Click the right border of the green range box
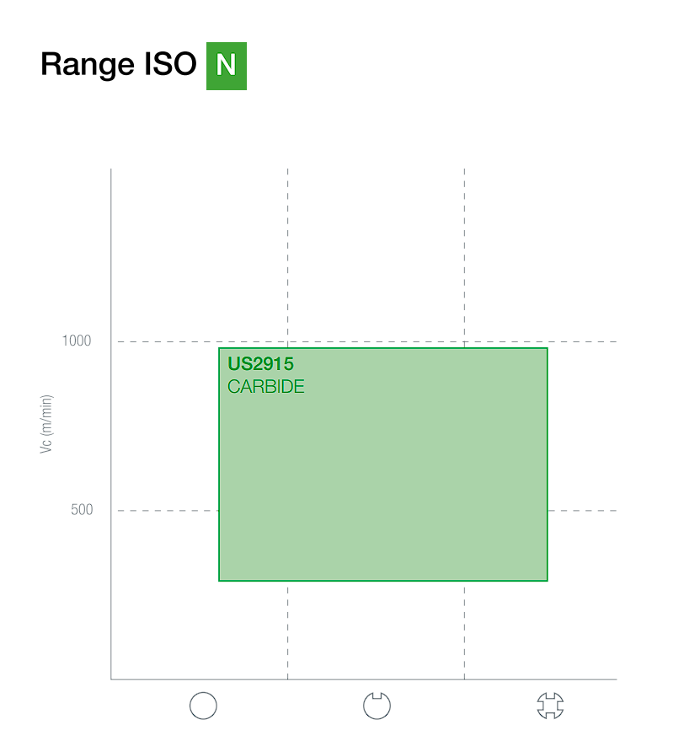The height and width of the screenshot is (746, 700). coord(548,464)
